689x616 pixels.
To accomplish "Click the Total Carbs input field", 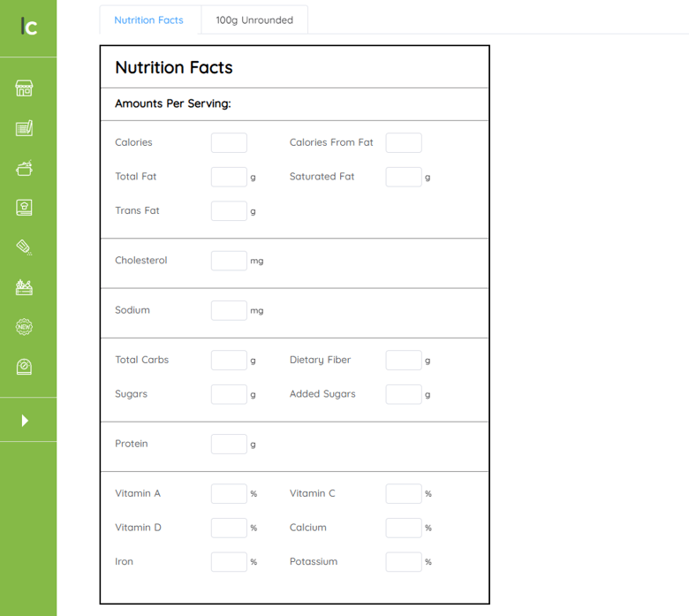I will tap(229, 360).
